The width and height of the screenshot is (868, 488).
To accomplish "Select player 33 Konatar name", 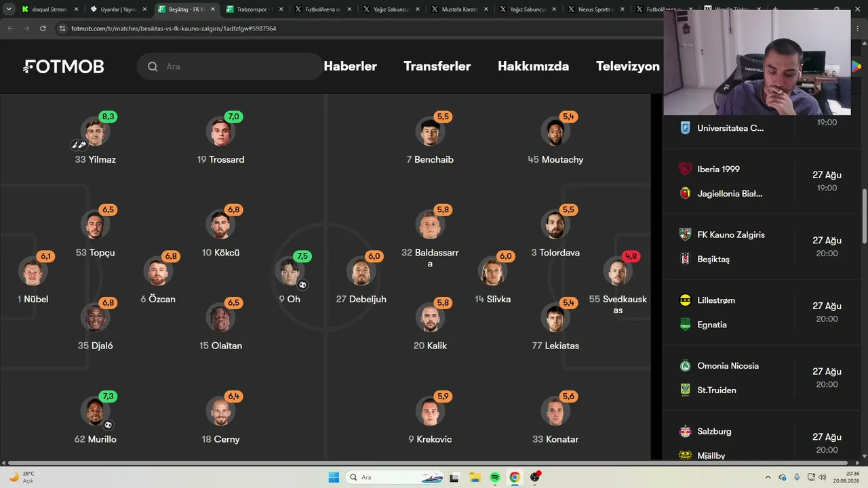I will click(555, 439).
